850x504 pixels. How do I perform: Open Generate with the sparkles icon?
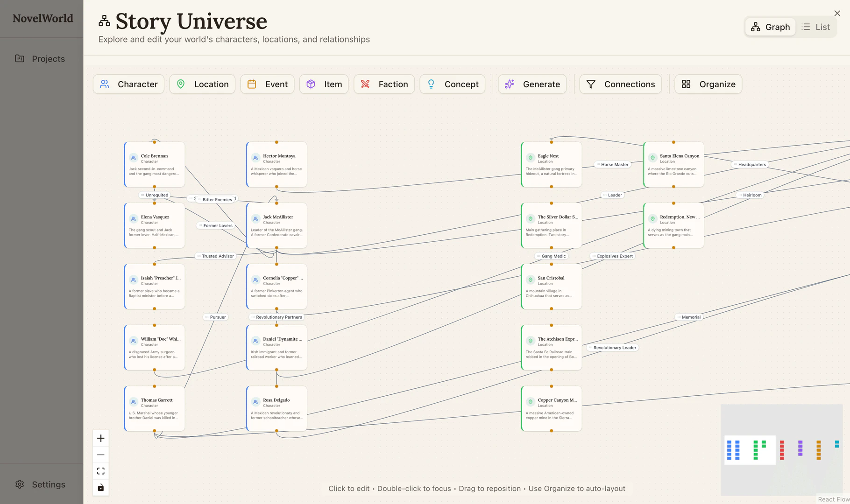coord(510,84)
